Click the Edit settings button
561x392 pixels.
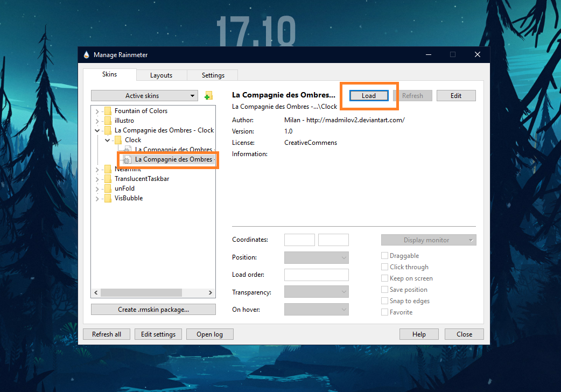click(x=158, y=334)
